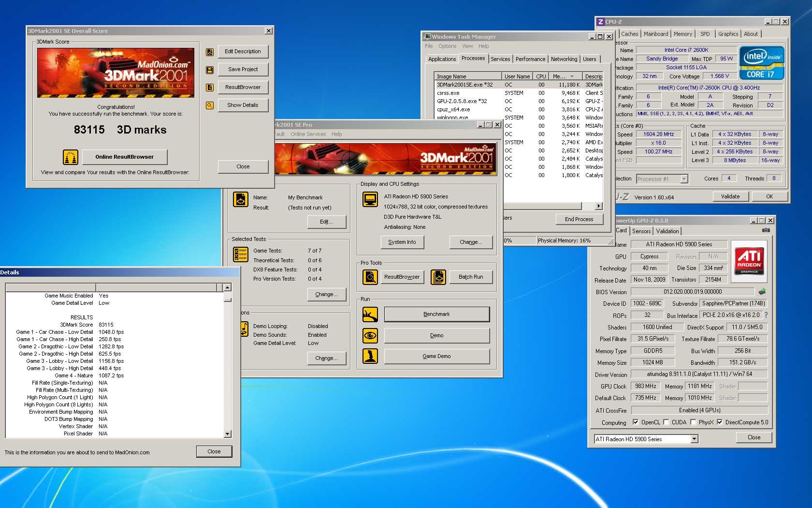
Task: Click the End Process button
Action: point(579,219)
